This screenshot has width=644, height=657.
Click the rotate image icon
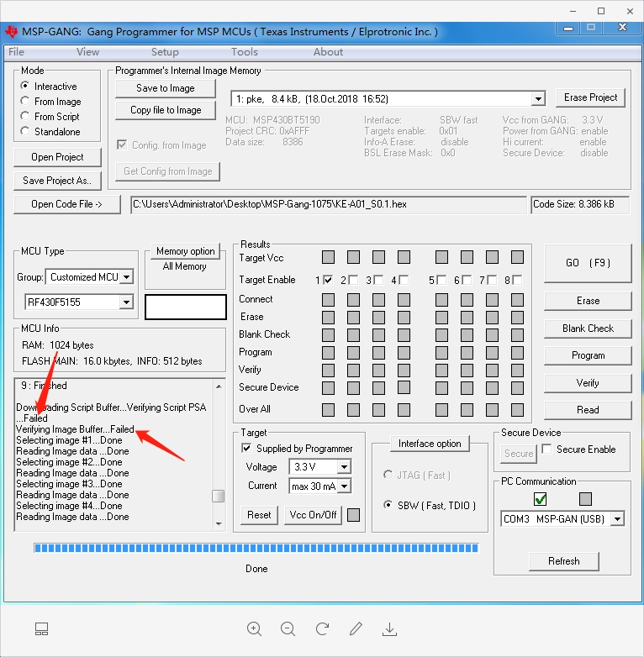(322, 628)
